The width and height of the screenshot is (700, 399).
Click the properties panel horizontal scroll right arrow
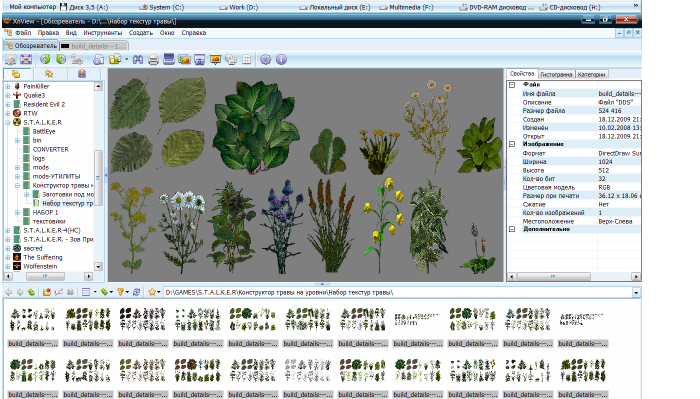tap(636, 277)
